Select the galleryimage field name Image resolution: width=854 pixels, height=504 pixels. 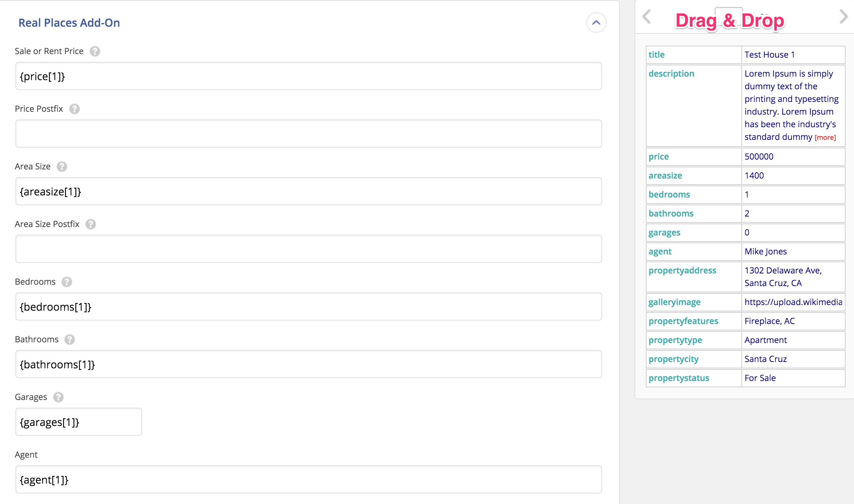pyautogui.click(x=674, y=302)
